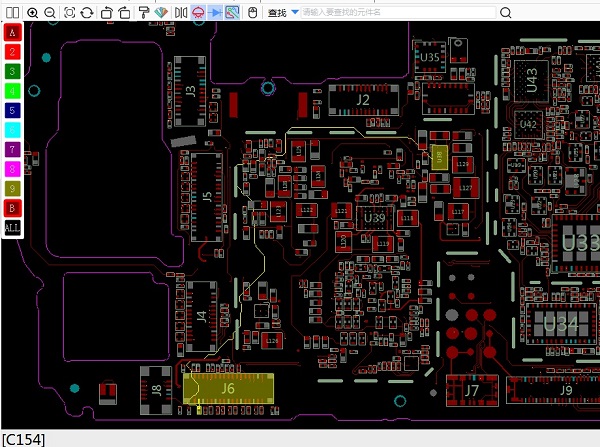This screenshot has height=447, width=600.
Task: Click the zoom in magnifier icon
Action: (x=32, y=13)
